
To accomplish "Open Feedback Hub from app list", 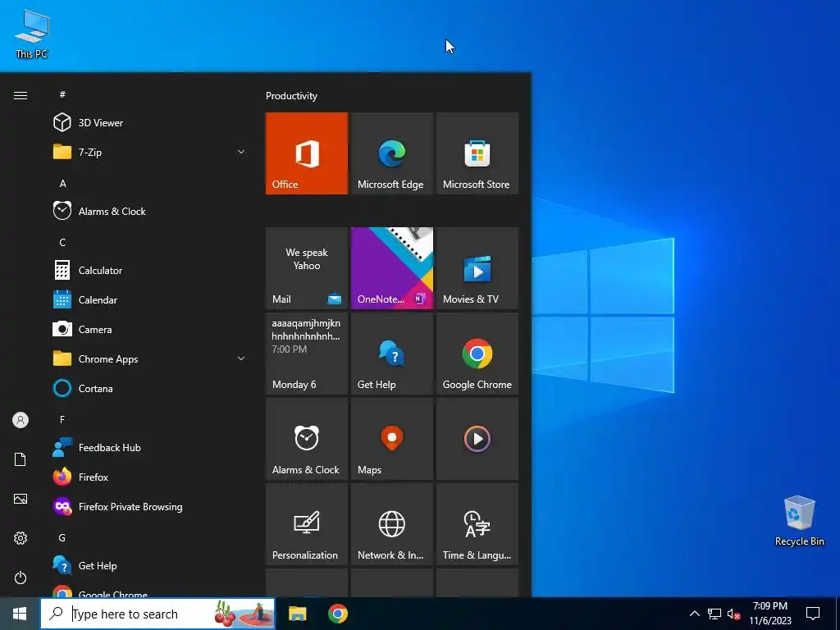I will (x=150, y=447).
